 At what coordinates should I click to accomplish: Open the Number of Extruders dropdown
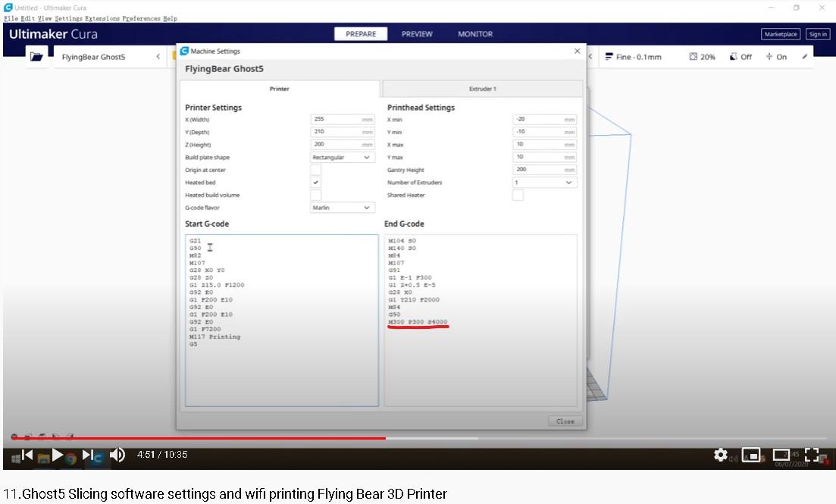[544, 183]
